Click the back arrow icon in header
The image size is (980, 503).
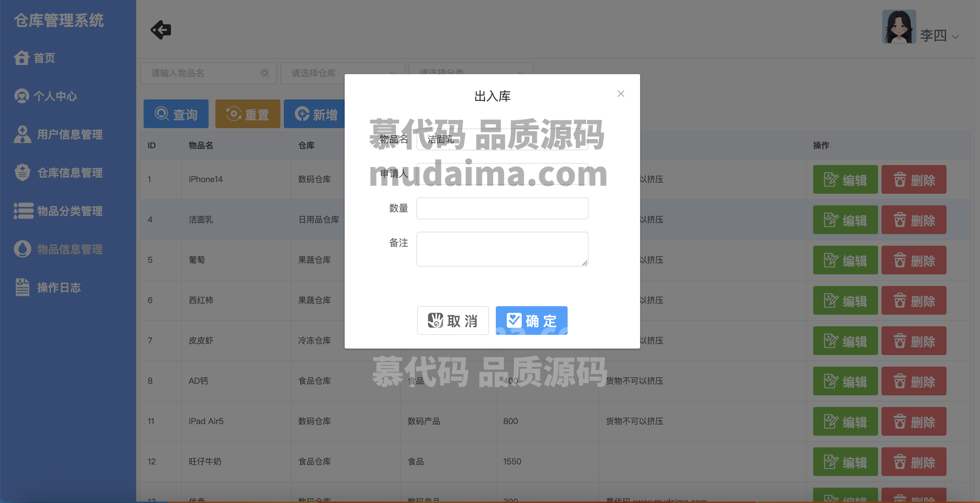[x=161, y=30]
